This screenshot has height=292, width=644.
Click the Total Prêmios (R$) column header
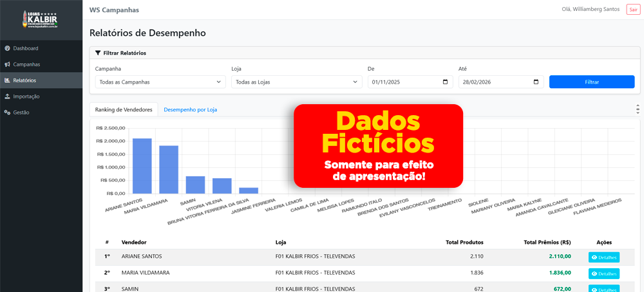point(547,242)
